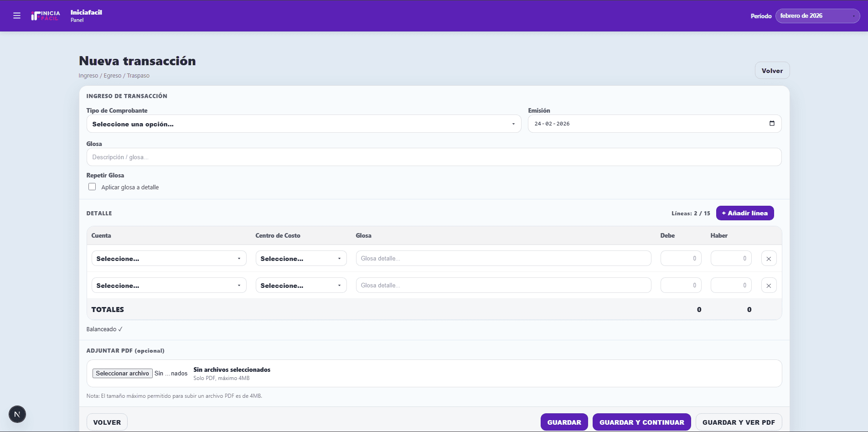Open first row Cuenta dropdown
The height and width of the screenshot is (432, 868).
[169, 259]
